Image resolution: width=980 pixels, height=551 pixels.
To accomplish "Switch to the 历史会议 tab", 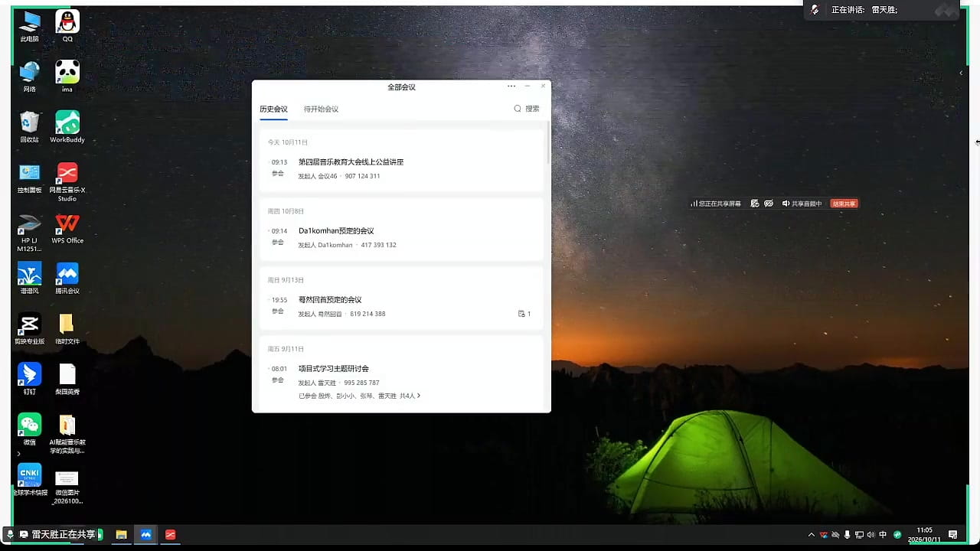I will point(273,109).
